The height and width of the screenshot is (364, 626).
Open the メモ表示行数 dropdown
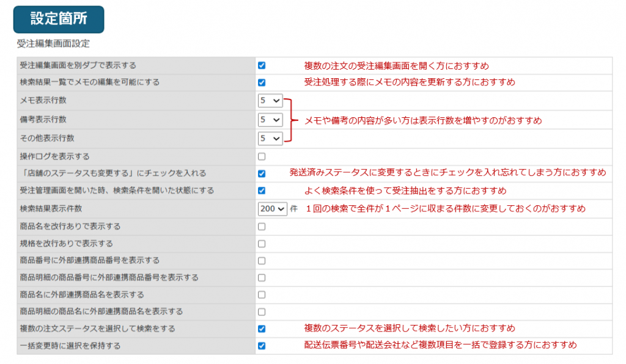(270, 101)
